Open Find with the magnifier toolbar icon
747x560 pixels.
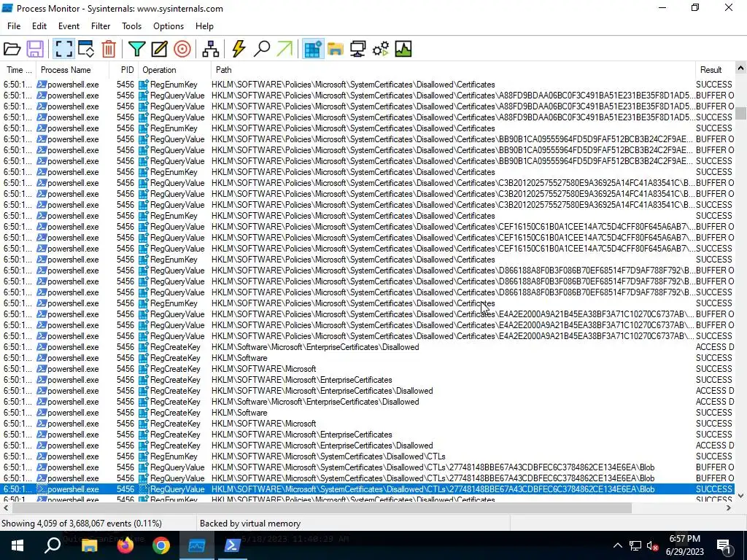pyautogui.click(x=262, y=49)
